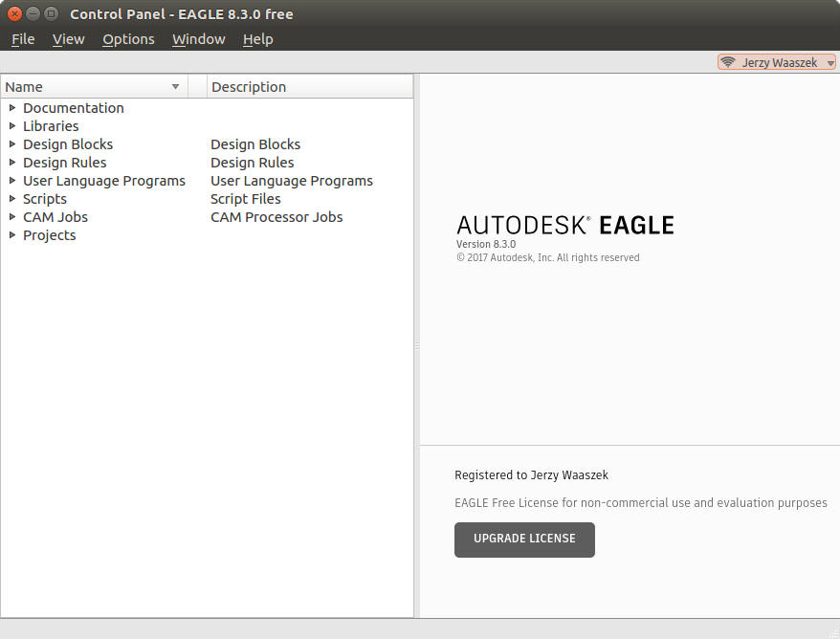The width and height of the screenshot is (840, 639).
Task: Open the View menu
Action: pos(68,39)
